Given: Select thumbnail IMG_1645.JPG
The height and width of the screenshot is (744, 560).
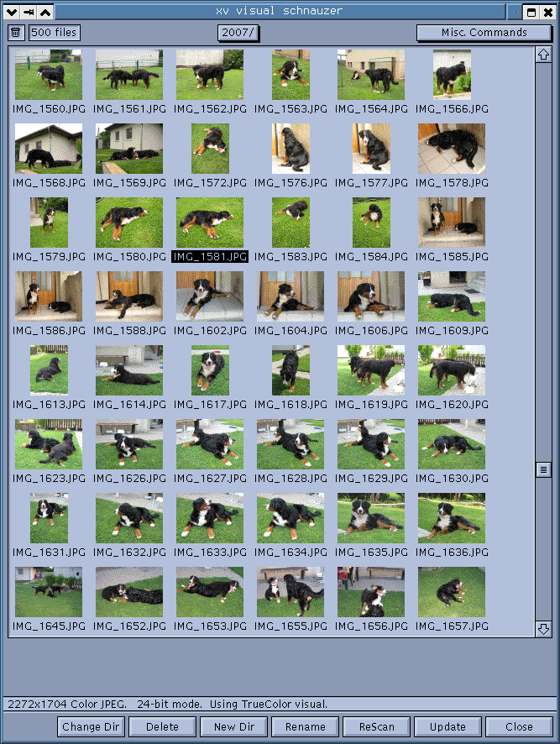Looking at the screenshot, I should point(49,592).
